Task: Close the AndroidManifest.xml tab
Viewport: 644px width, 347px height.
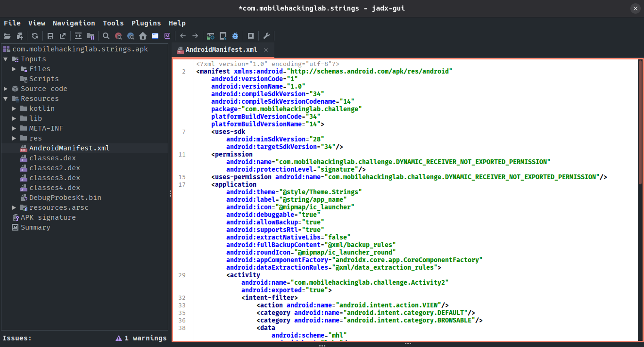Action: (266, 50)
